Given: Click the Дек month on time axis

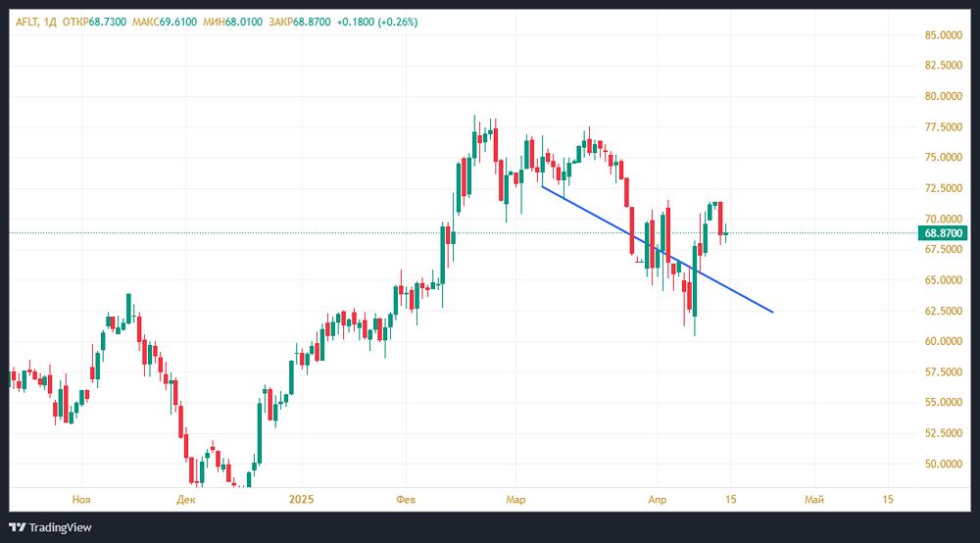Looking at the screenshot, I should [x=186, y=499].
